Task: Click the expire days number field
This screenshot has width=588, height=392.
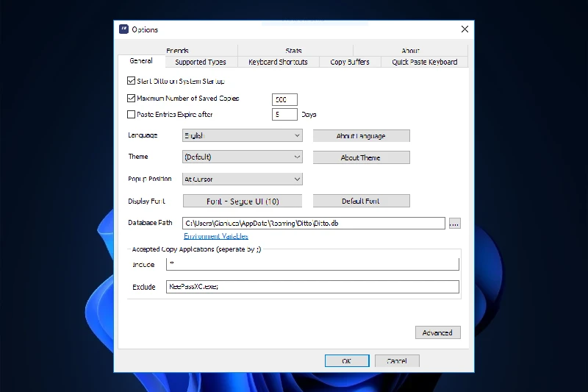Action: pyautogui.click(x=284, y=115)
